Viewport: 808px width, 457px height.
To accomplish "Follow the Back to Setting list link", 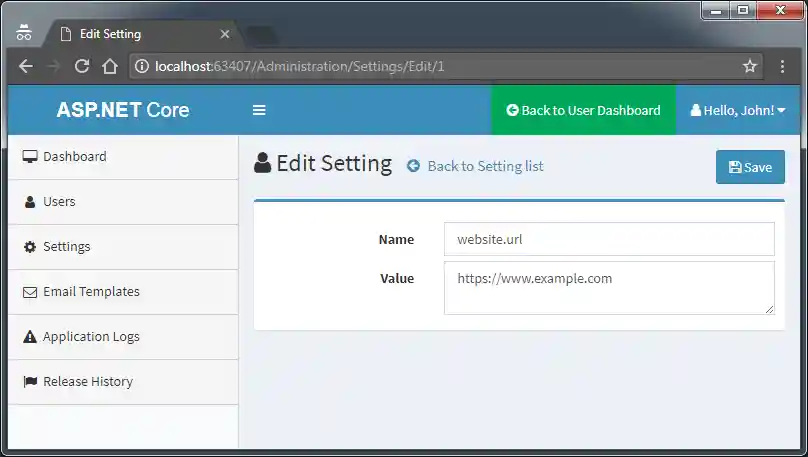I will point(485,166).
